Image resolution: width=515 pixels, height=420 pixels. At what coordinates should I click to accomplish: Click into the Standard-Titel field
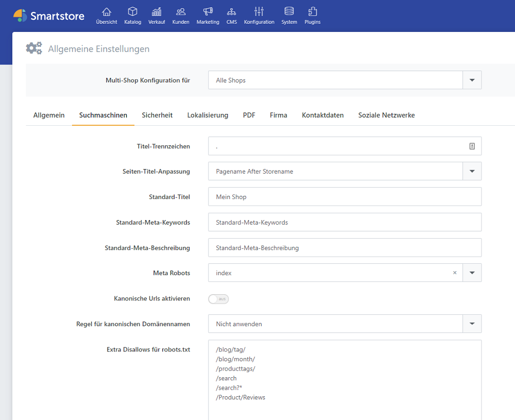click(345, 197)
